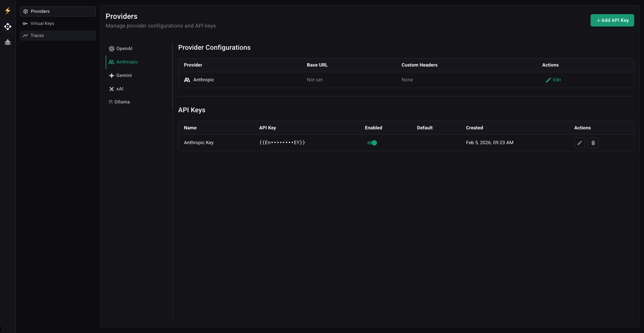The image size is (644, 333).
Task: Open the Traces section
Action: coord(37,35)
